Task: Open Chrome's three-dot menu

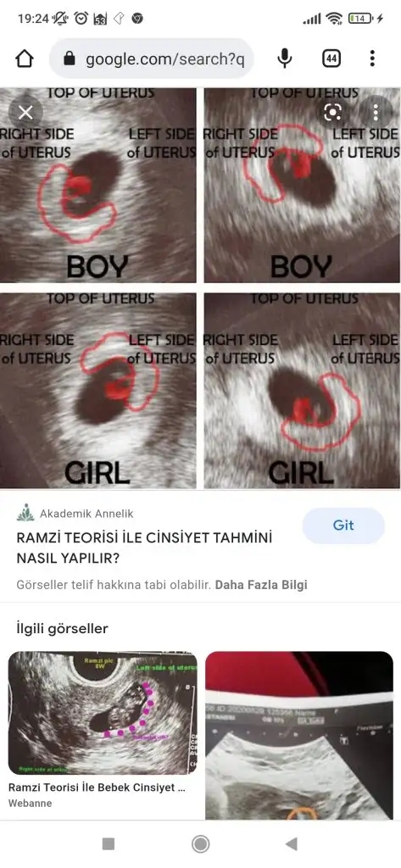Action: (x=372, y=58)
